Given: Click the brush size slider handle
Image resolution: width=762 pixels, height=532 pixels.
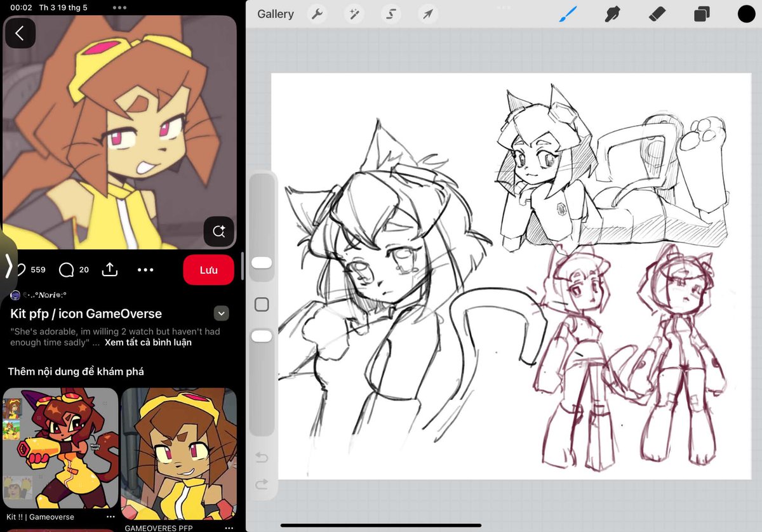Looking at the screenshot, I should (262, 263).
